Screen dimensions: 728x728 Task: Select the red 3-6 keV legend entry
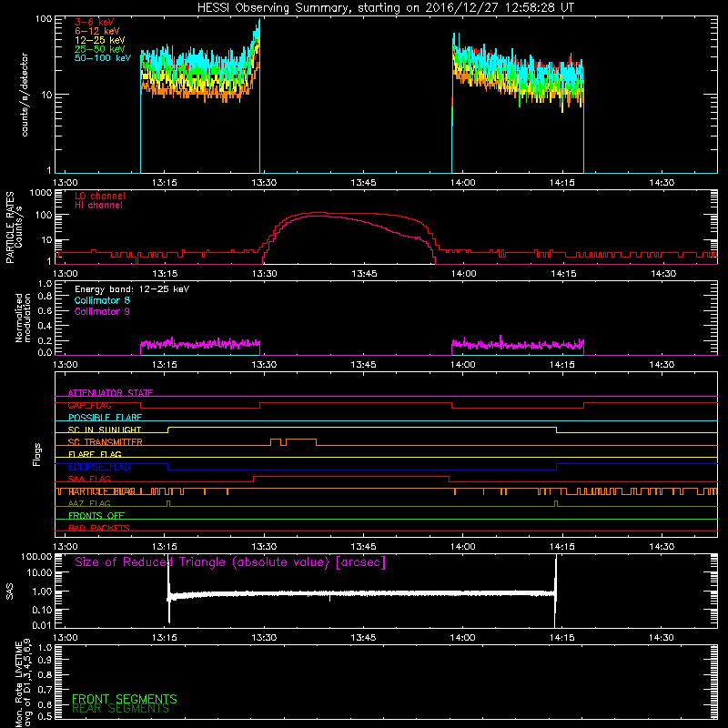(x=94, y=22)
